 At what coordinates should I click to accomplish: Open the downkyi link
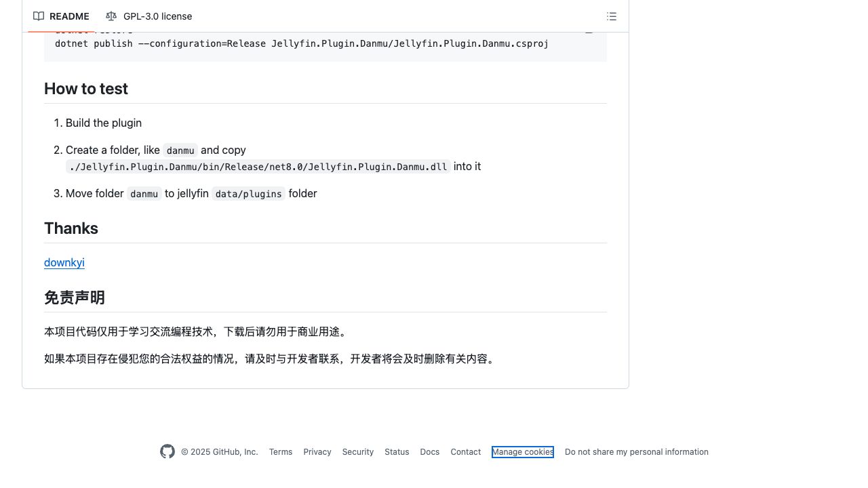(x=64, y=263)
